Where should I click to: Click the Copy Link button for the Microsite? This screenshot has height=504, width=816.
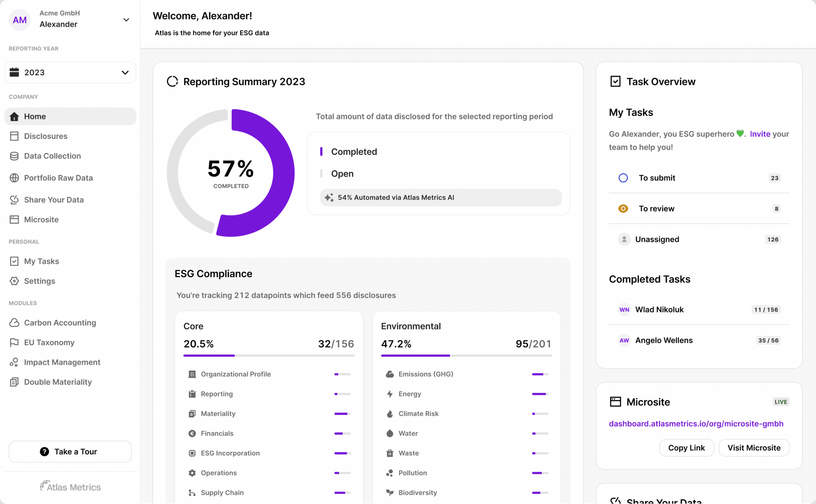point(687,447)
